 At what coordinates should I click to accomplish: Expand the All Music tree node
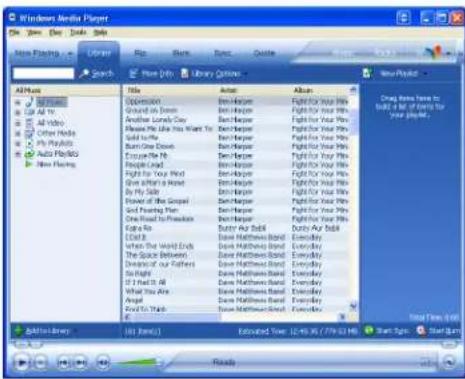tap(18, 102)
